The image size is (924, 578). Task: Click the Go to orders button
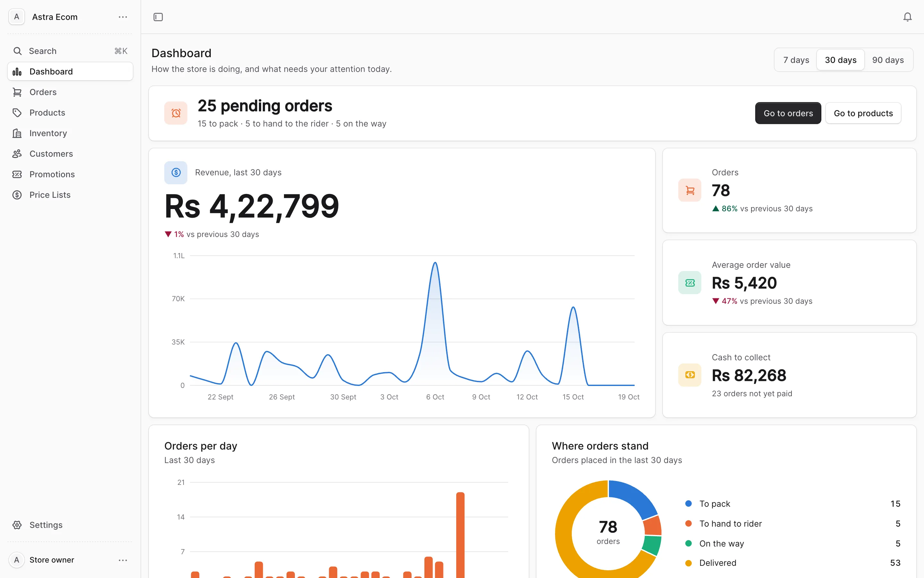(x=788, y=113)
